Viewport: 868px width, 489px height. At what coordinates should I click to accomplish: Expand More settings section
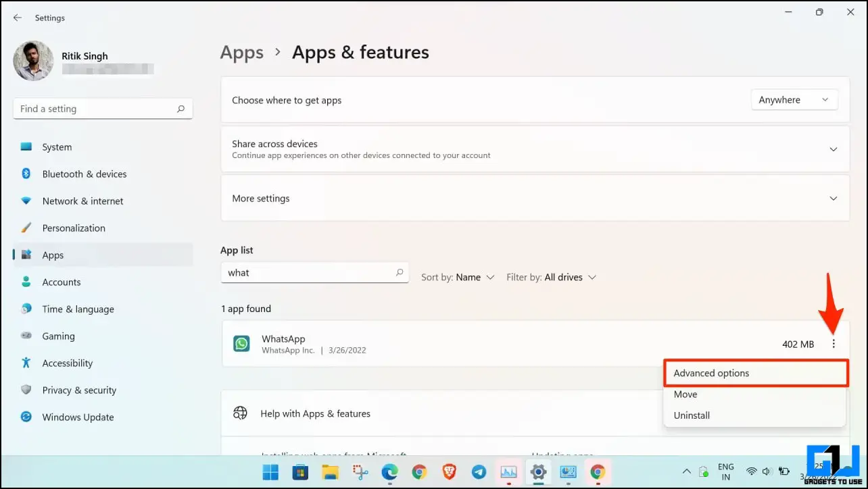(x=535, y=199)
